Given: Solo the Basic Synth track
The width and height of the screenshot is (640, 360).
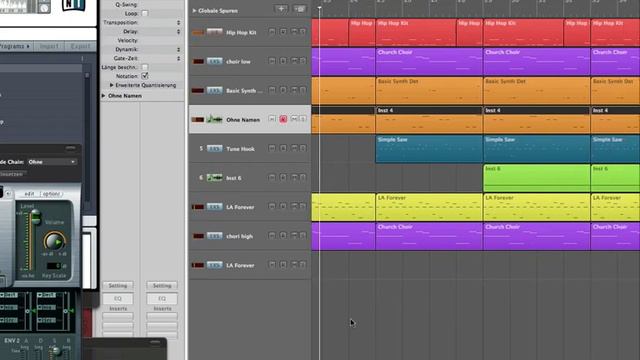Looking at the screenshot, I should (x=302, y=90).
